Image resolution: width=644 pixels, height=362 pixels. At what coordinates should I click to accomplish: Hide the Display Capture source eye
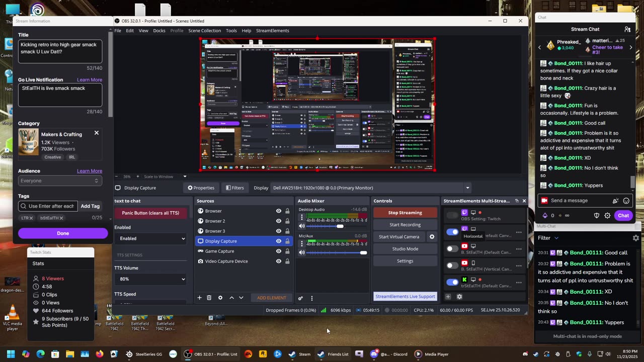click(x=278, y=241)
